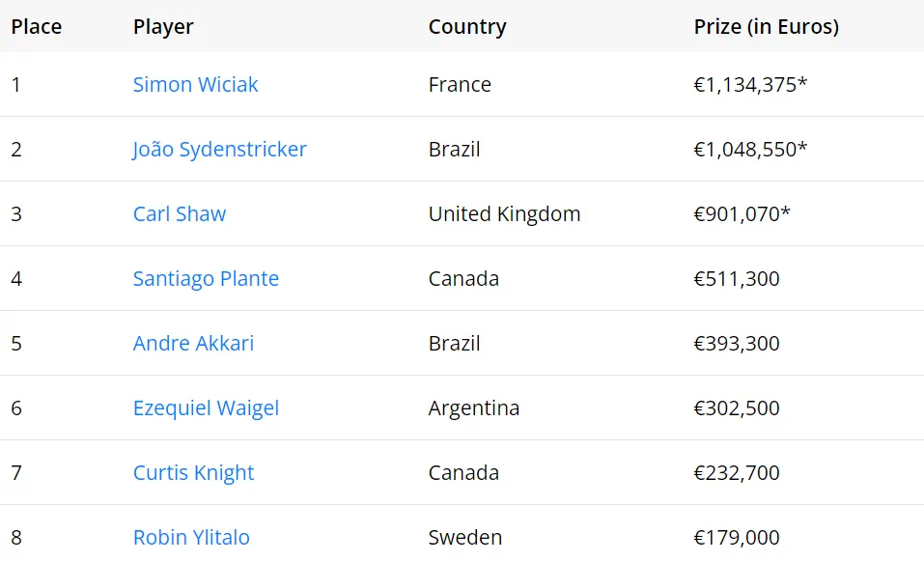The width and height of the screenshot is (924, 562).
Task: Click the Player column header
Action: (x=163, y=27)
